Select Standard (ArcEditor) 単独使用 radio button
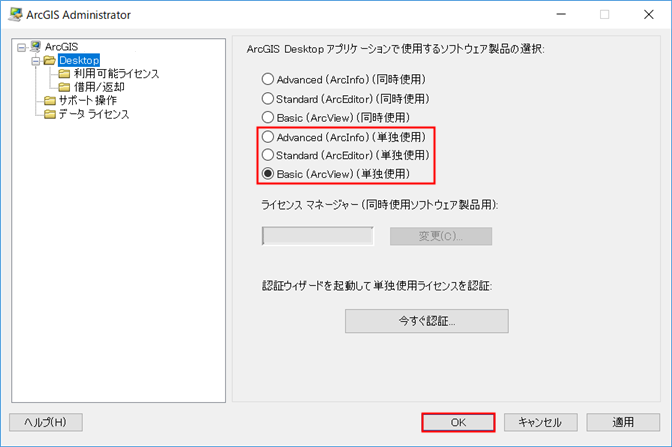672x447 pixels. pyautogui.click(x=268, y=154)
